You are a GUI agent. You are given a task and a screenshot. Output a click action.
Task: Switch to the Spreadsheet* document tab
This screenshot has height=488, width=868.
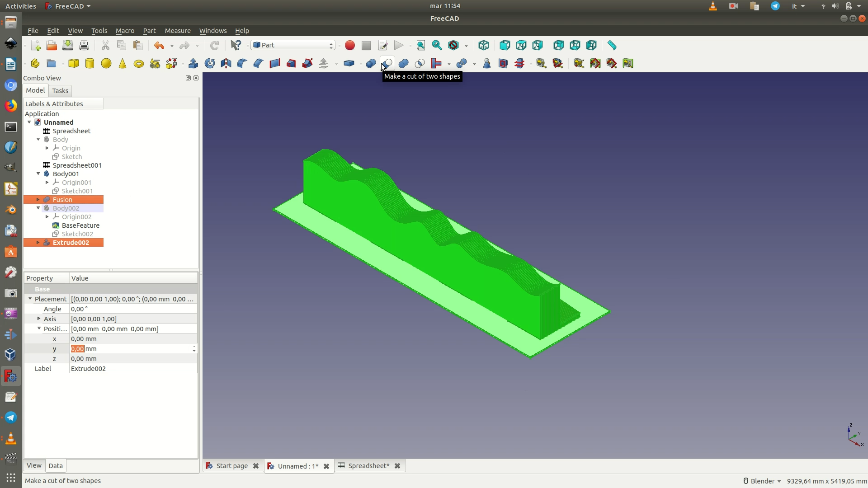coord(369,466)
